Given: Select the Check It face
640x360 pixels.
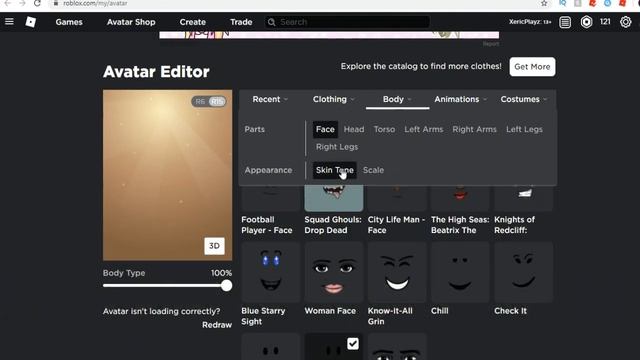Looking at the screenshot, I should [x=523, y=272].
